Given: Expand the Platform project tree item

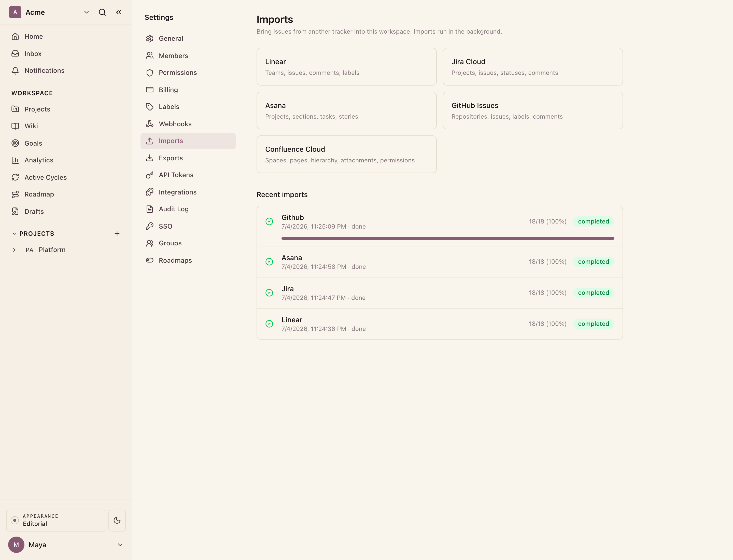Looking at the screenshot, I should [14, 250].
